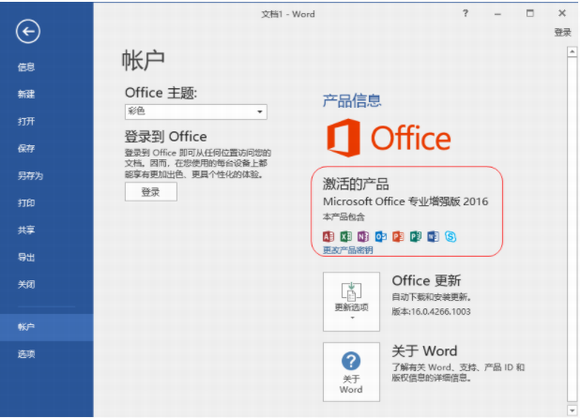
Task: Click the Access app icon
Action: [x=328, y=236]
